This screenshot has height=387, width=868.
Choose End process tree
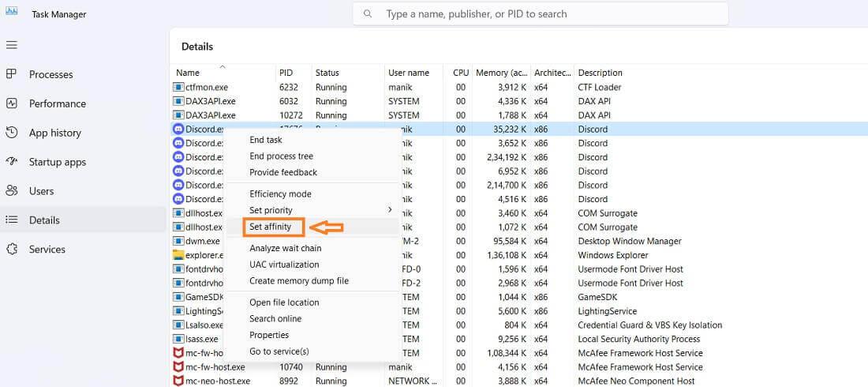281,156
